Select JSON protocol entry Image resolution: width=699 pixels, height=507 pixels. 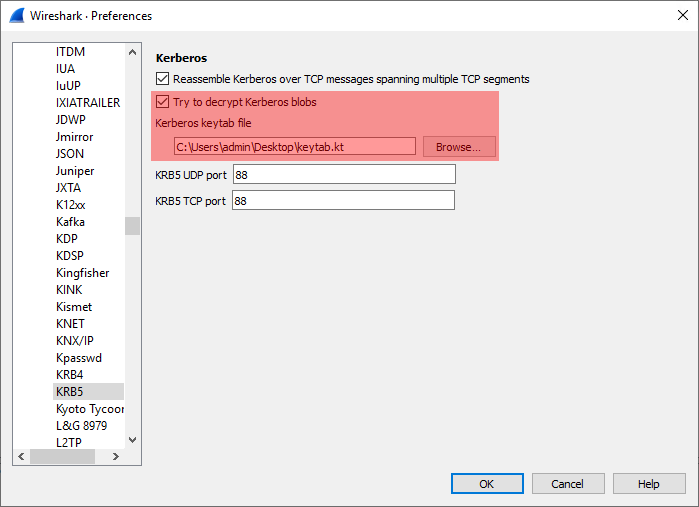70,154
